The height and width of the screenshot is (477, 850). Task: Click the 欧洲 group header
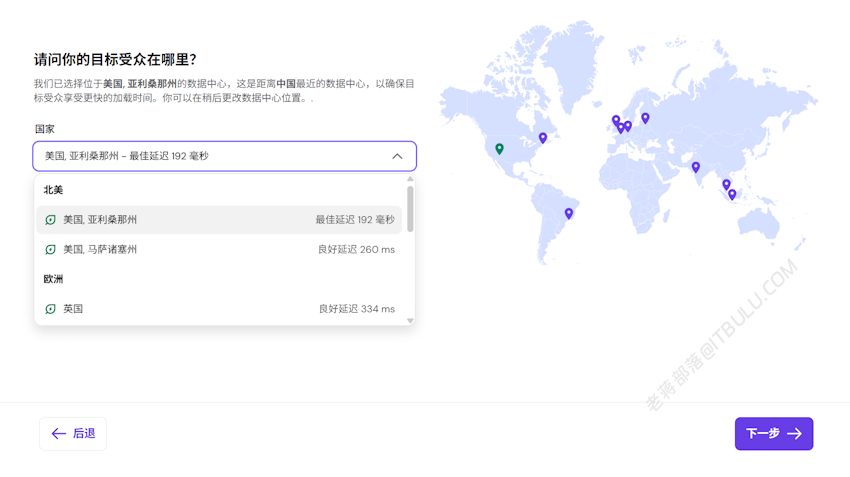53,279
